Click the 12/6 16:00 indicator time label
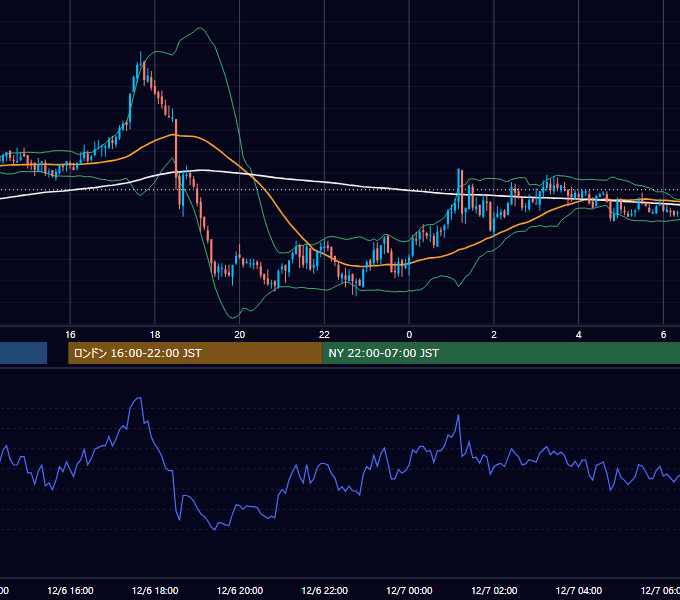Viewport: 680px width, 600px height. [x=70, y=590]
